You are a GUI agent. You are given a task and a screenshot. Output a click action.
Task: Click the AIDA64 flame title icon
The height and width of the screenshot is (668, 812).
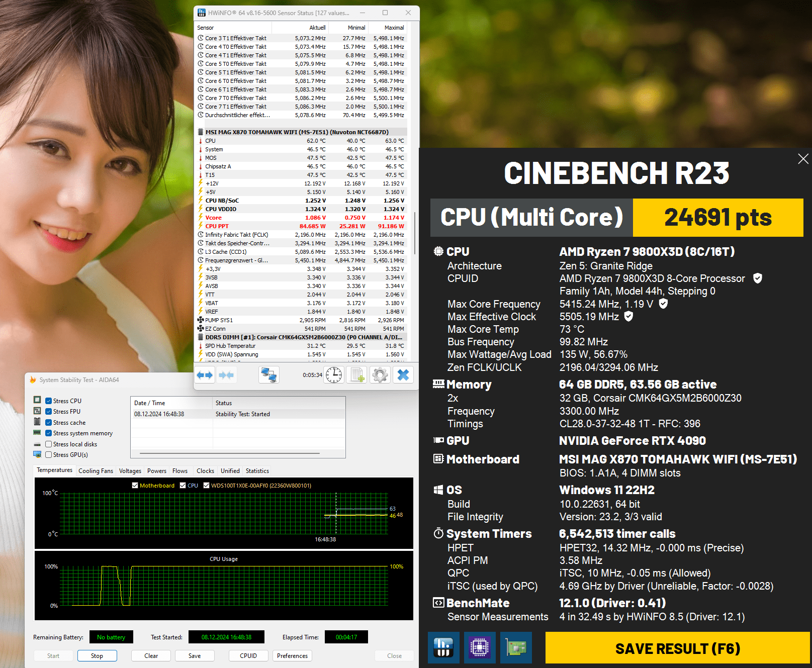click(x=33, y=380)
